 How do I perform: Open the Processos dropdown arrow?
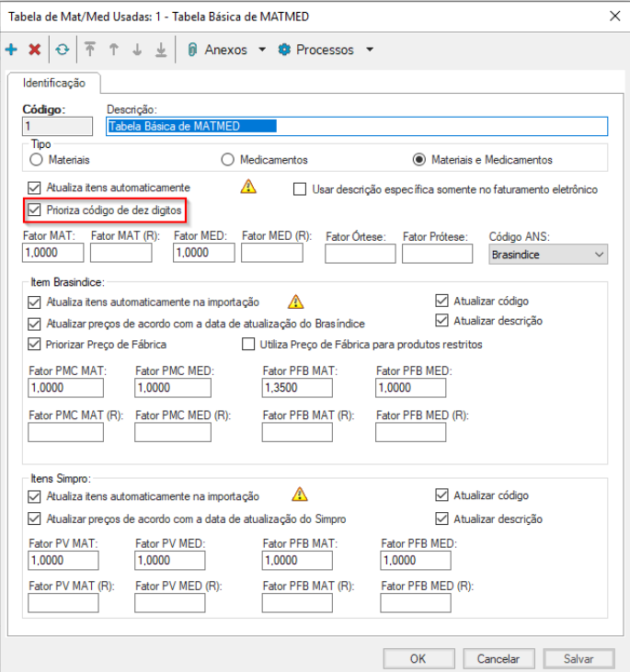[x=369, y=50]
